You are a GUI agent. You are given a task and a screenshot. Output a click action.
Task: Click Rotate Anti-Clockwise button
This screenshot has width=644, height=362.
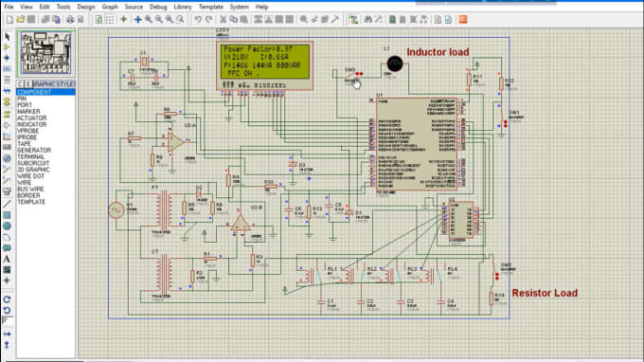point(7,310)
